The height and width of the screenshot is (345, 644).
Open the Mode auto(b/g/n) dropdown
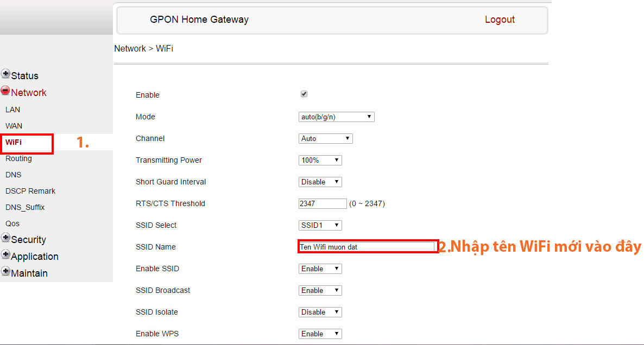click(336, 117)
